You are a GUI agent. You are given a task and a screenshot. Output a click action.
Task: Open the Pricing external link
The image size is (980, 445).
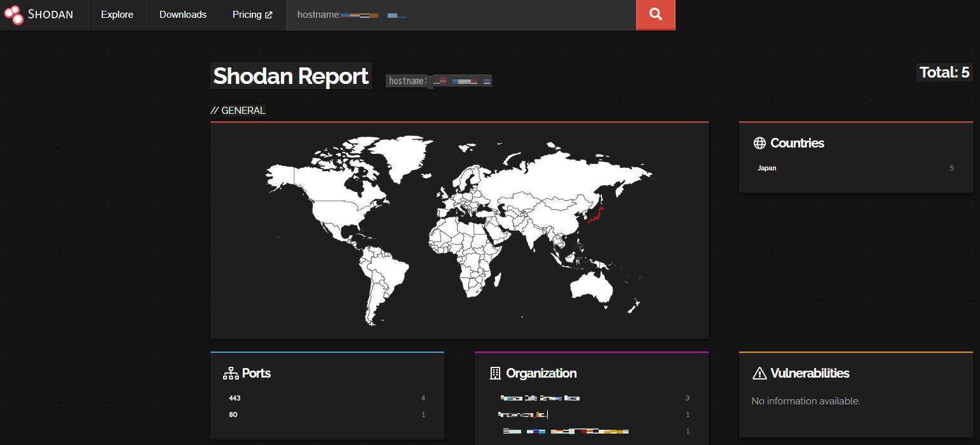click(x=252, y=15)
